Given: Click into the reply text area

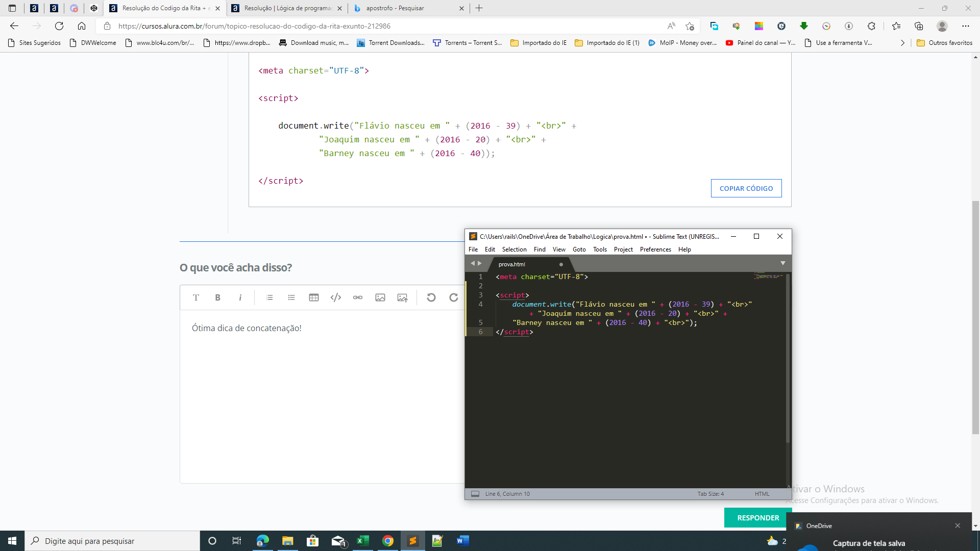Looking at the screenshot, I should click(323, 397).
